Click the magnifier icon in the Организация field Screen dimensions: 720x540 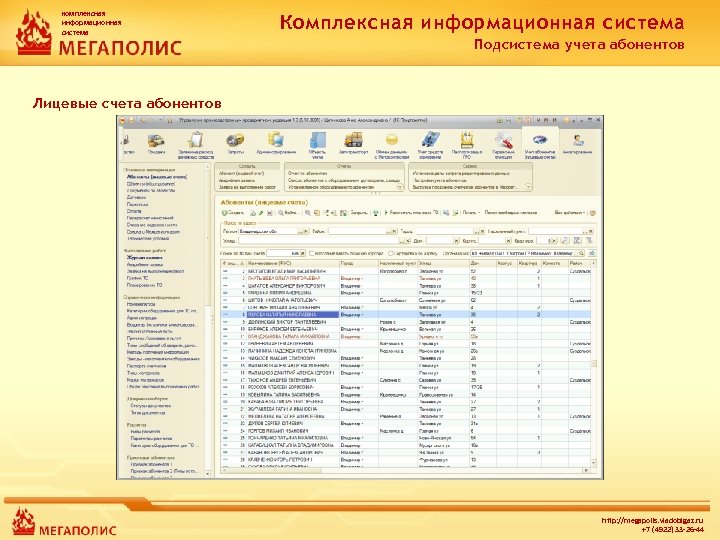581,253
